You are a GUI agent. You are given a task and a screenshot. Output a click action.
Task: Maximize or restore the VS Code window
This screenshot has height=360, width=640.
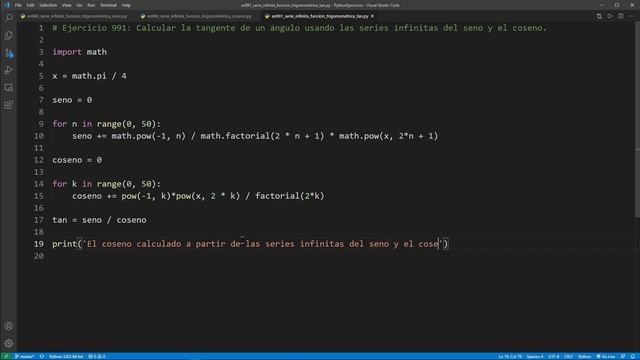(617, 5)
